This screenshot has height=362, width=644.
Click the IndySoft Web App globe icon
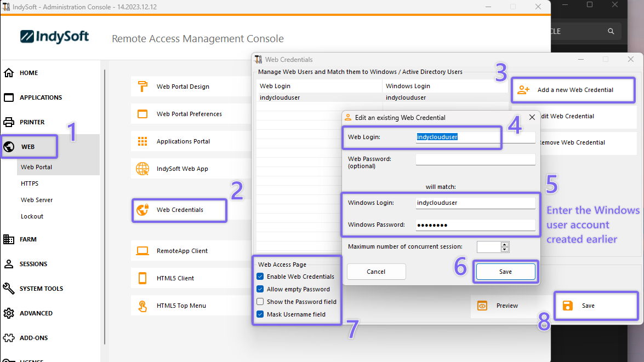143,169
